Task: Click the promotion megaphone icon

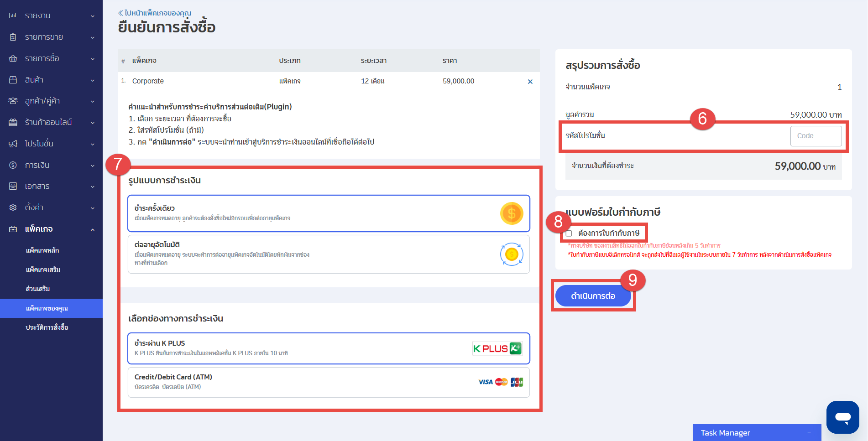Action: tap(13, 144)
